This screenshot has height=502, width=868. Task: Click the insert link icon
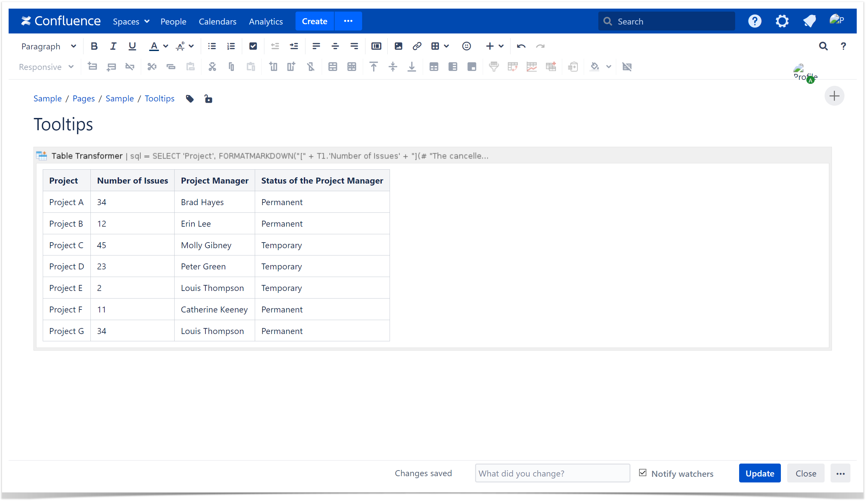point(417,46)
